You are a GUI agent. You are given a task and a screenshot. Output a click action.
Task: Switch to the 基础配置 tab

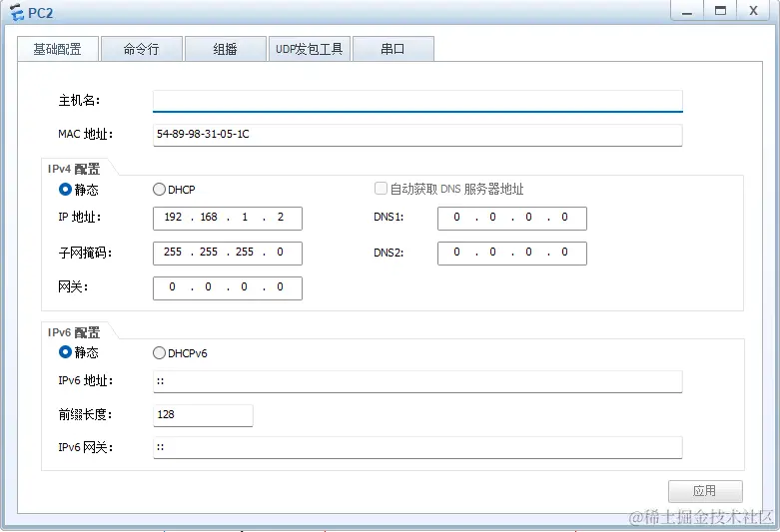pos(58,49)
